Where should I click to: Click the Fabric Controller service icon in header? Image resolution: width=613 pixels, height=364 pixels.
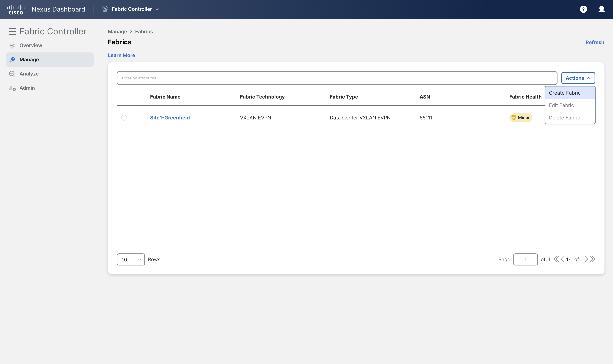105,9
